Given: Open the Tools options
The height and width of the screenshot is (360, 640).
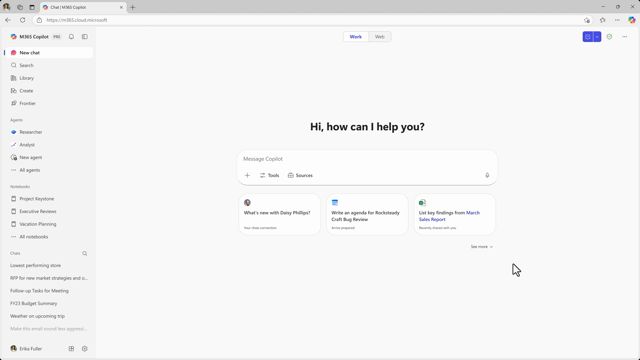Looking at the screenshot, I should pyautogui.click(x=269, y=176).
